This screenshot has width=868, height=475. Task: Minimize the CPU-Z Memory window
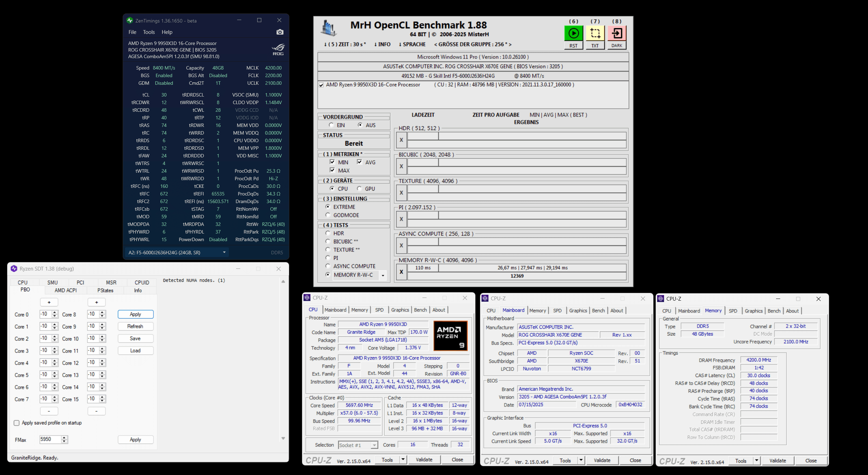[778, 299]
